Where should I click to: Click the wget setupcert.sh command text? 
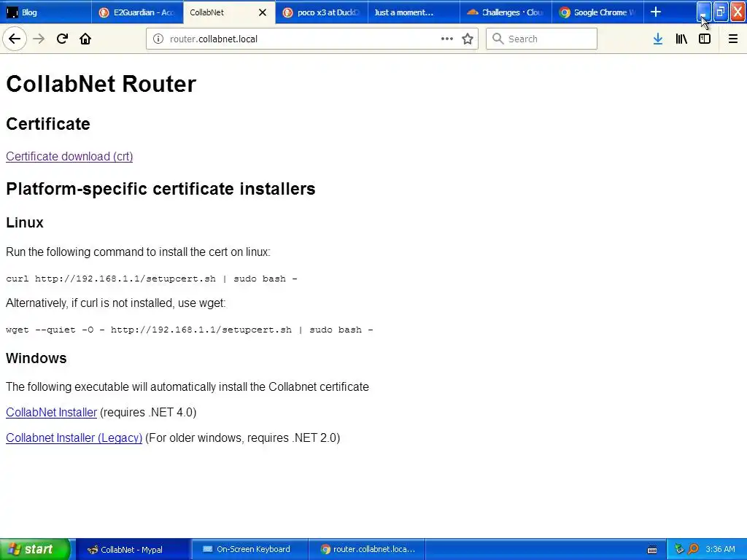tap(190, 330)
